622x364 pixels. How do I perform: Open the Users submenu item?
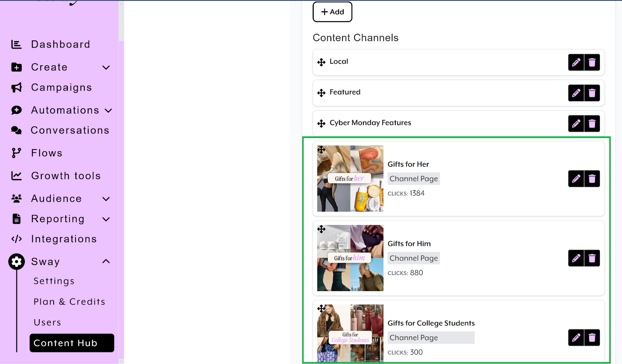click(47, 322)
